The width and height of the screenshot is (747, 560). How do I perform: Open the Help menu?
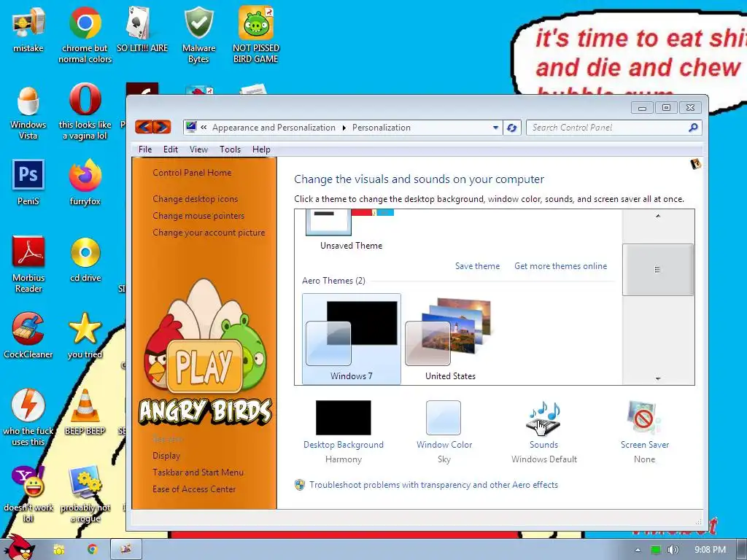coord(261,149)
